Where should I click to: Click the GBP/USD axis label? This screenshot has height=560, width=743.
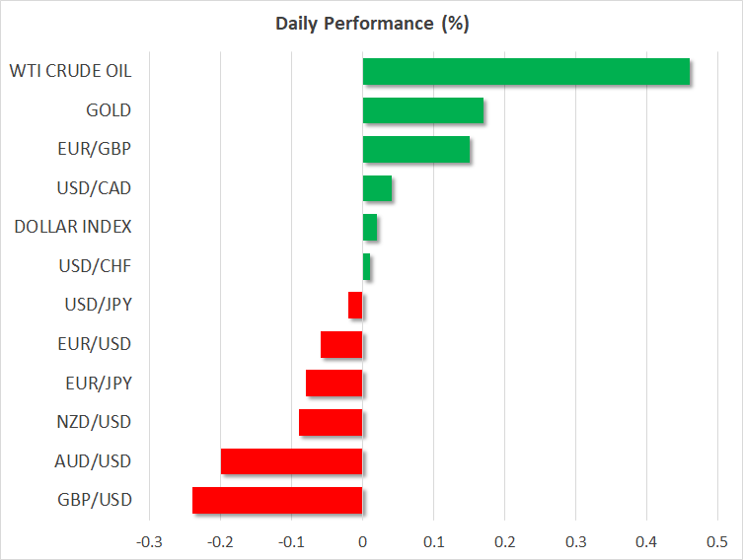94,500
